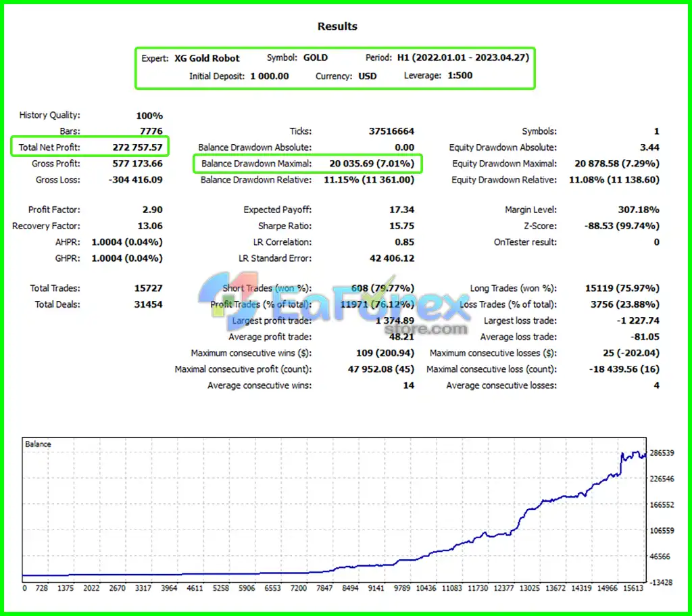Select the Sharpe Ratio value "15.75"

401,226
